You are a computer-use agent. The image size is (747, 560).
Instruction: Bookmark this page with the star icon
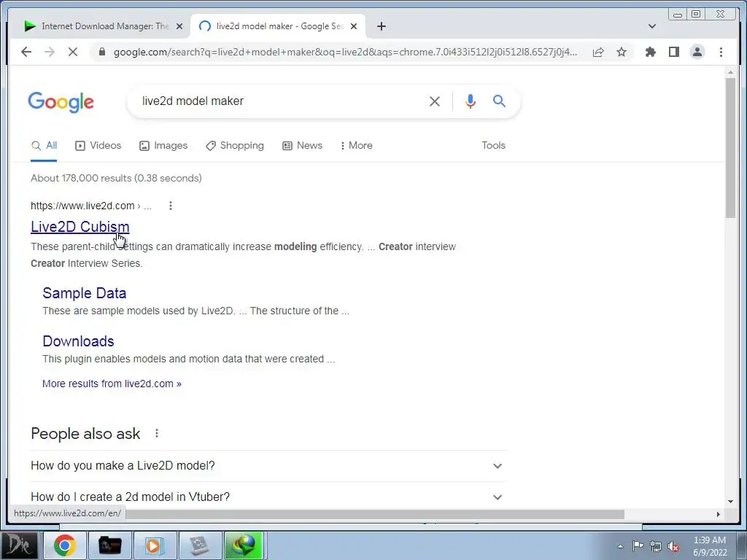click(x=622, y=52)
